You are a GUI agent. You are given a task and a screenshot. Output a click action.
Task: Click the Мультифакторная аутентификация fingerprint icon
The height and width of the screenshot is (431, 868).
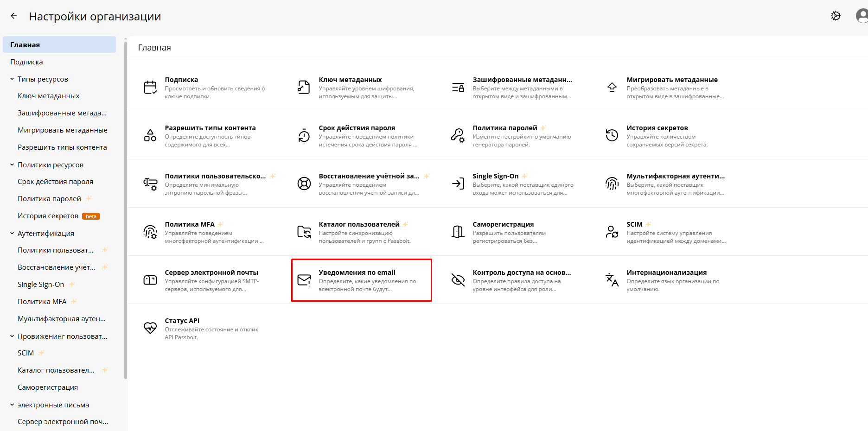click(612, 184)
